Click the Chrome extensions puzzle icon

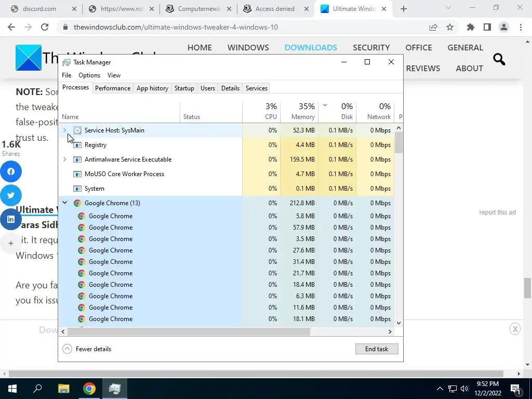point(470,27)
